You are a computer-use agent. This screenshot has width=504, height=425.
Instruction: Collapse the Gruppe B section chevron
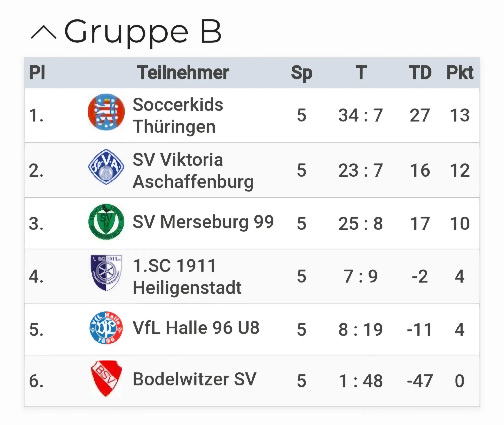pyautogui.click(x=44, y=33)
